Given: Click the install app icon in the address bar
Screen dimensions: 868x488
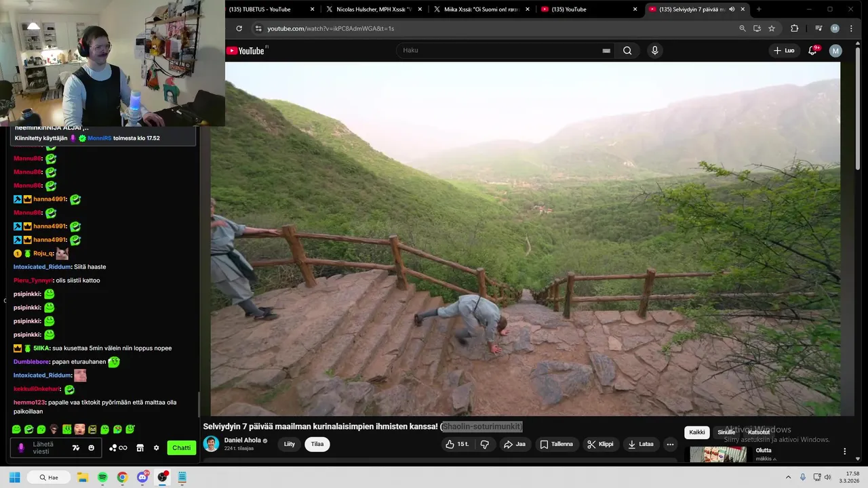Looking at the screenshot, I should [757, 28].
